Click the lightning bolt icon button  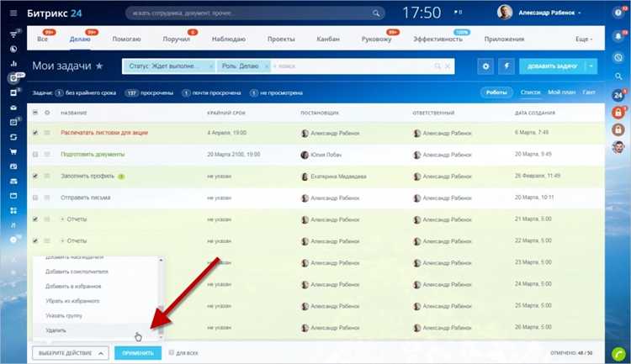tap(506, 66)
